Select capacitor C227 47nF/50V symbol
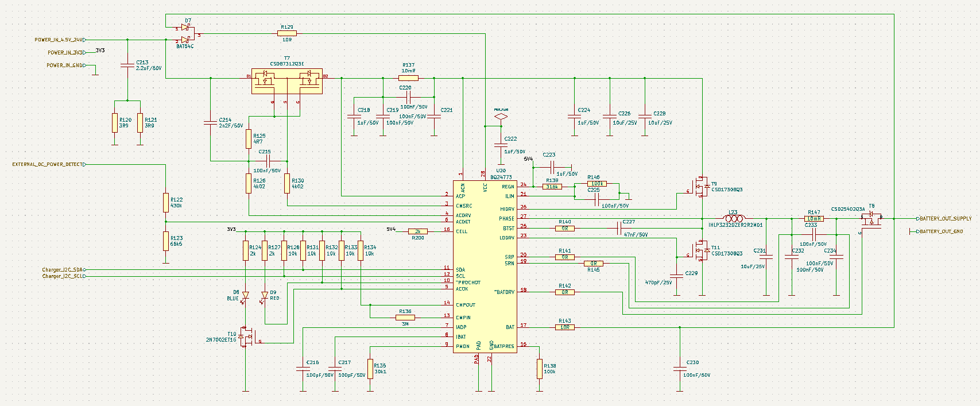980x406 pixels. [619, 228]
